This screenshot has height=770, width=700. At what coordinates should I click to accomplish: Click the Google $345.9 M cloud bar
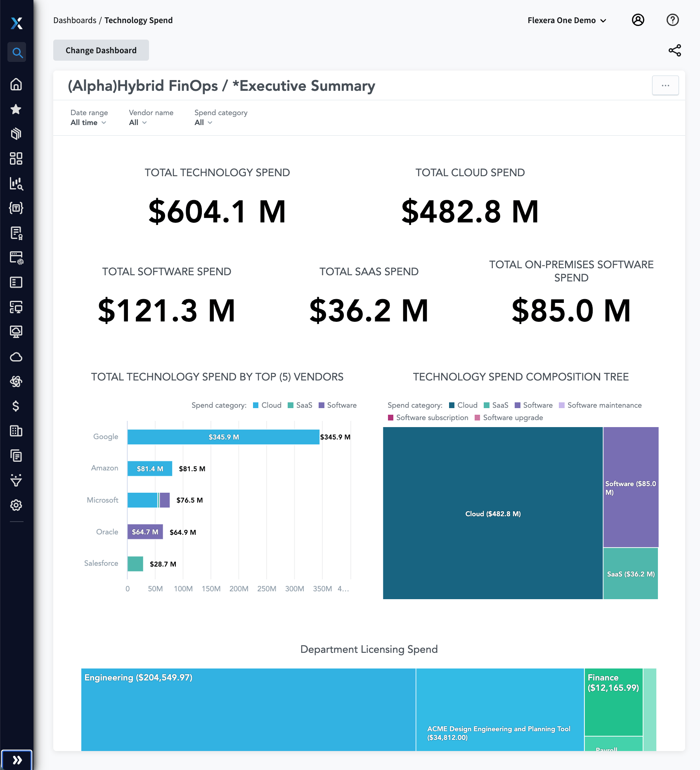[223, 437]
